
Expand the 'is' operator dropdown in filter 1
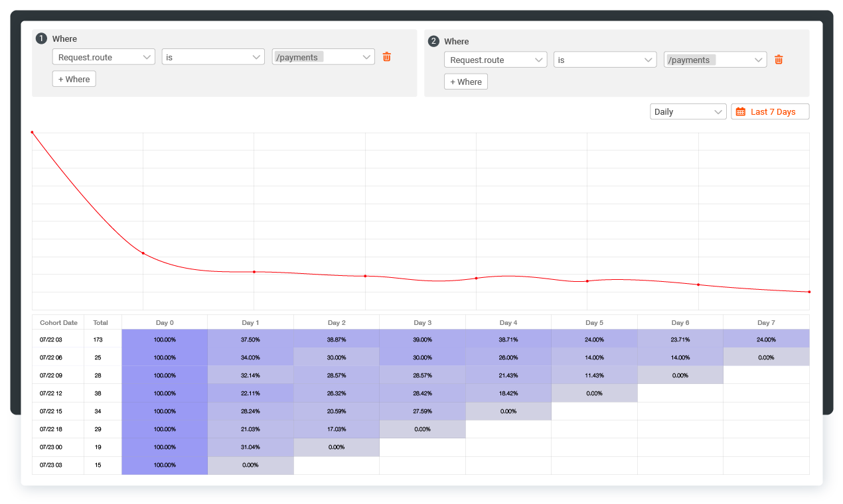tap(212, 56)
